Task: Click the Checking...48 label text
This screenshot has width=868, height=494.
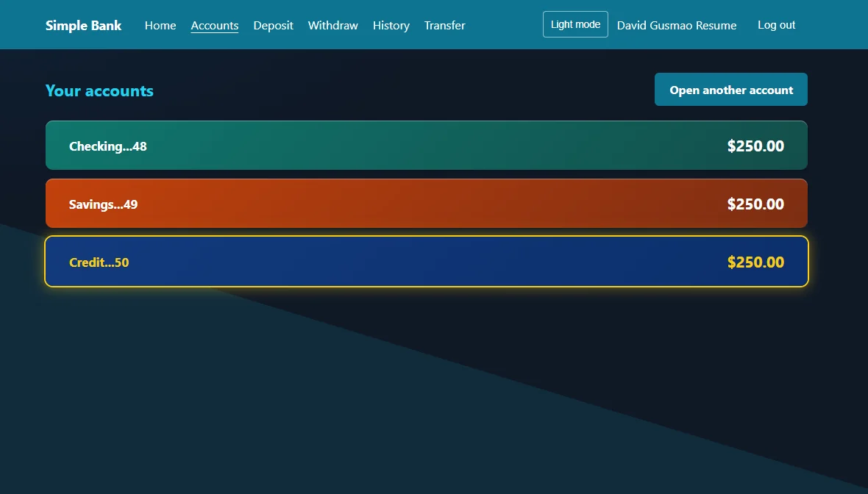Action: [x=108, y=146]
